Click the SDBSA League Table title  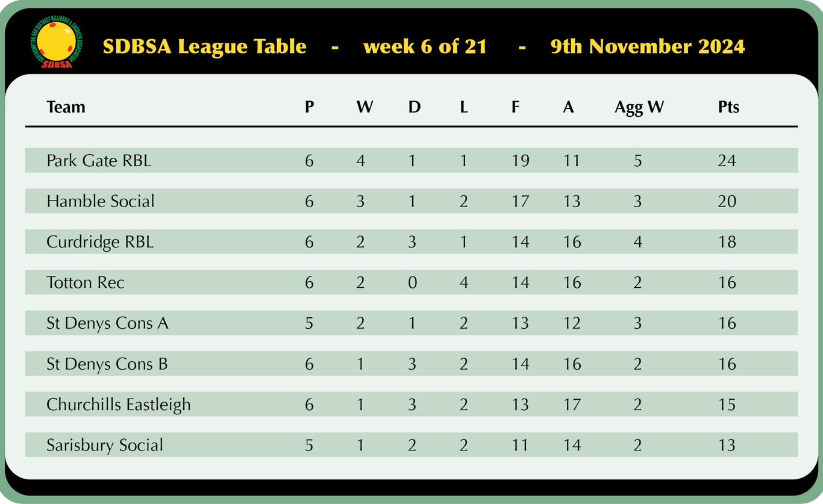(x=204, y=46)
